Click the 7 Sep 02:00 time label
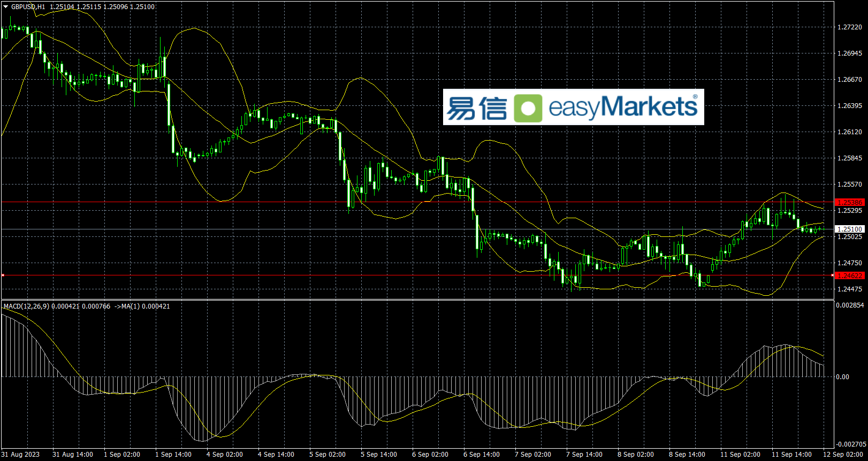The width and height of the screenshot is (868, 461). pyautogui.click(x=533, y=455)
